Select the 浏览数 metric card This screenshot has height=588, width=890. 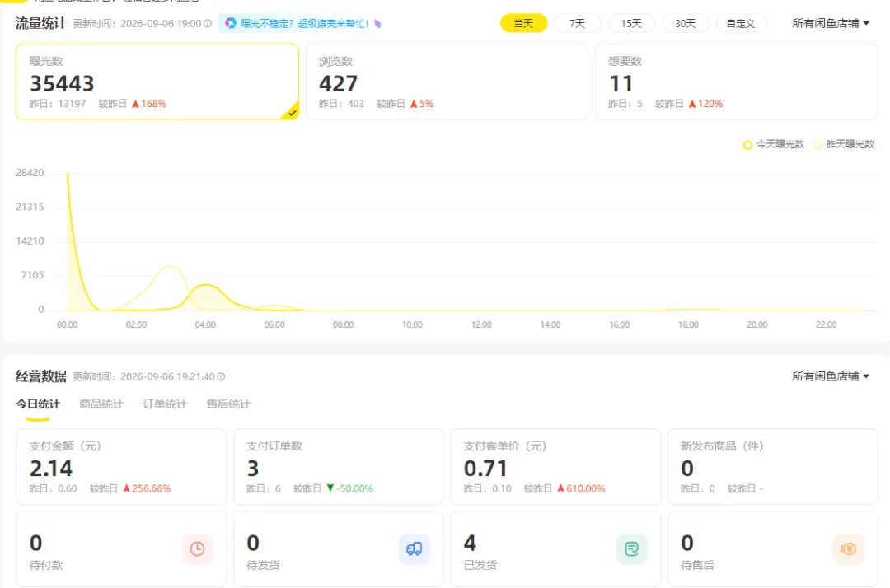click(x=447, y=82)
